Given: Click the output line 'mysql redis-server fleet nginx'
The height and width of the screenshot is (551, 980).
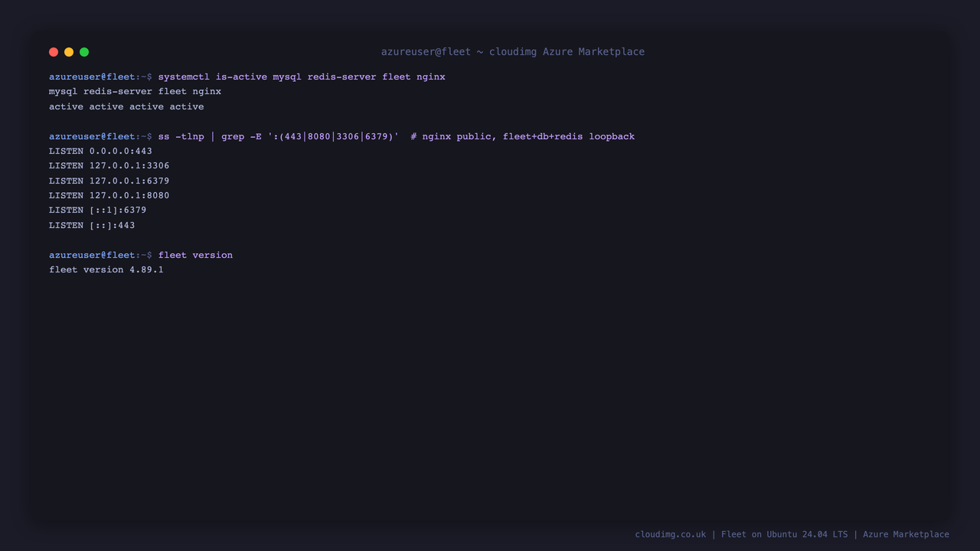Looking at the screenshot, I should point(135,91).
